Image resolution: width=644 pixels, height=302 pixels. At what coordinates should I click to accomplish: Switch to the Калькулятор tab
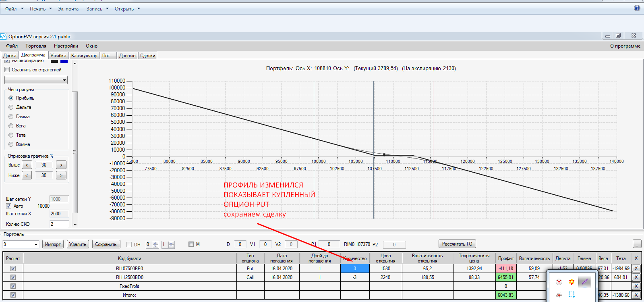coord(84,56)
